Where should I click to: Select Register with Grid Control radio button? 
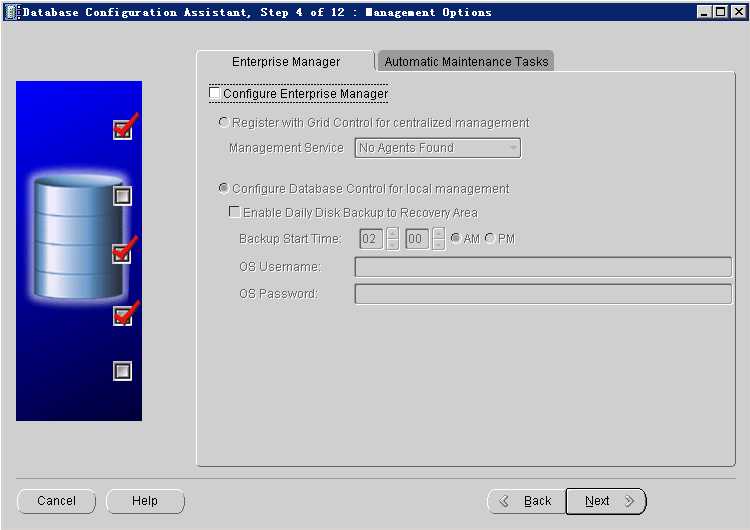pos(223,122)
